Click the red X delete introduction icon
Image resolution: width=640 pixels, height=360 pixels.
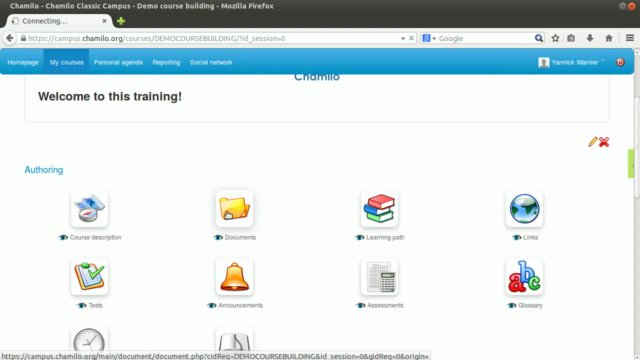604,142
